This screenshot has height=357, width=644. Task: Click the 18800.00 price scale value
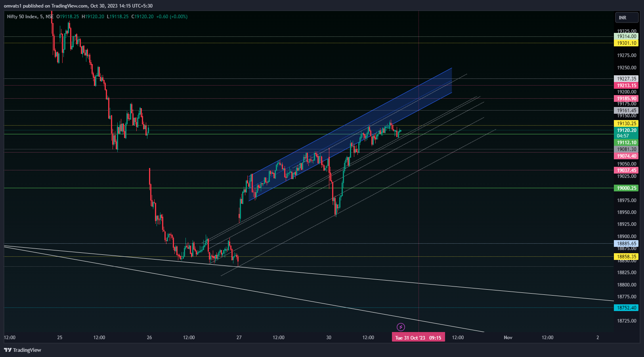click(x=627, y=285)
